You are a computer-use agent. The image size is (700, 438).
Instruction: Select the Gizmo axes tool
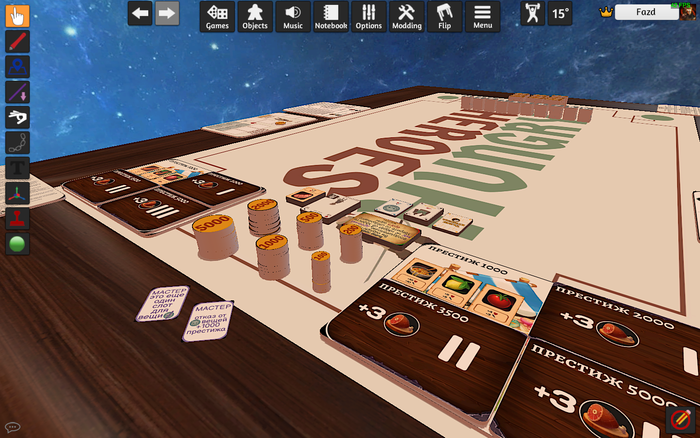(17, 193)
